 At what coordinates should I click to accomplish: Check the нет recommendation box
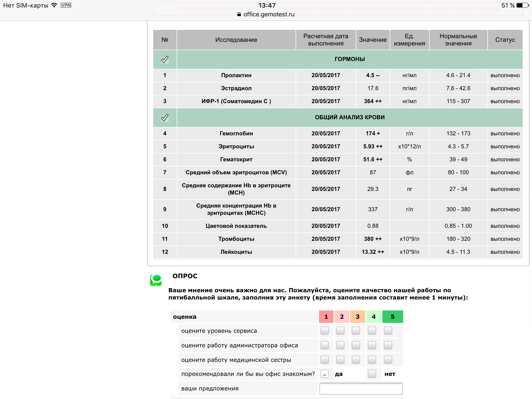pos(372,374)
